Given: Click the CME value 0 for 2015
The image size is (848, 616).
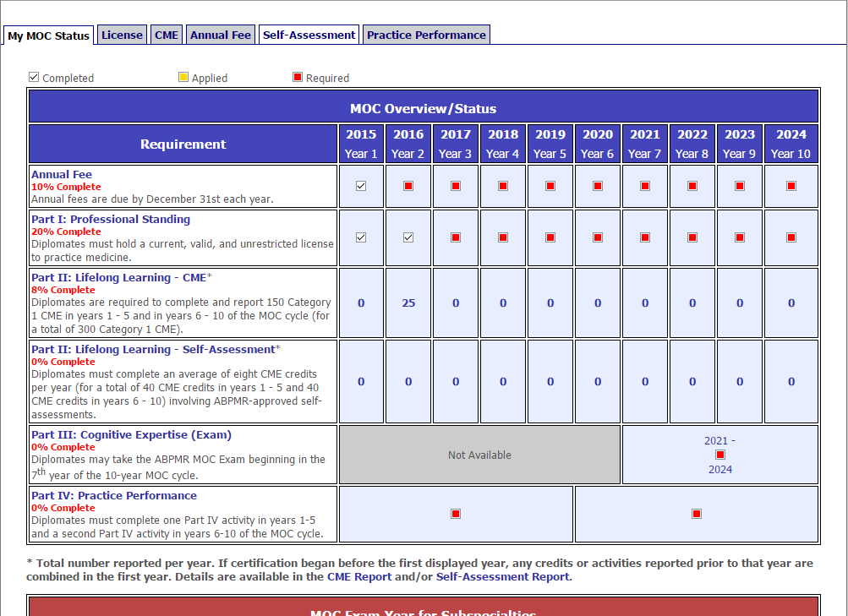Looking at the screenshot, I should pos(361,303).
